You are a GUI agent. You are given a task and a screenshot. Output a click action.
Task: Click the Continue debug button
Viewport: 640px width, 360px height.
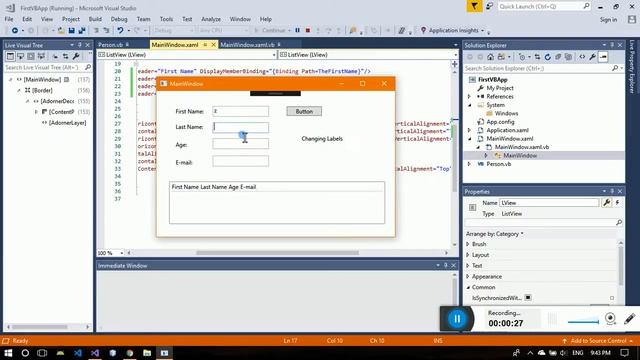click(x=270, y=30)
